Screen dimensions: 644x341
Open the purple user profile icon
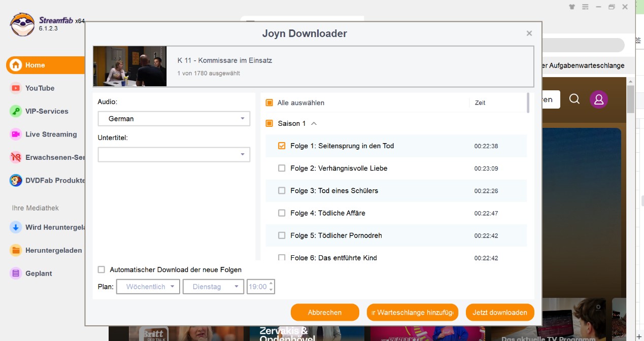(x=599, y=99)
